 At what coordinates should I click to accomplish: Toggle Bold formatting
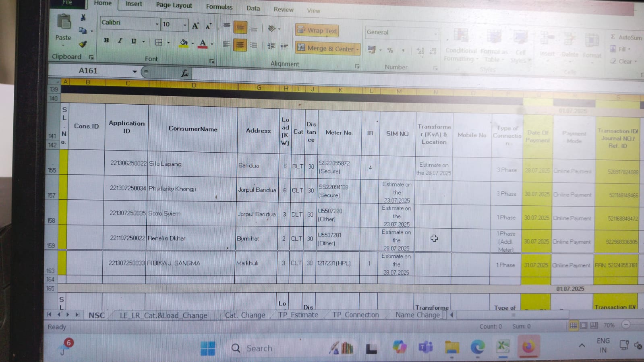pyautogui.click(x=106, y=40)
